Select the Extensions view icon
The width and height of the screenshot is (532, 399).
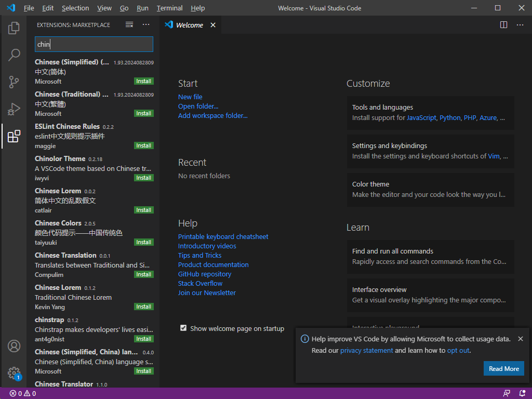[14, 136]
